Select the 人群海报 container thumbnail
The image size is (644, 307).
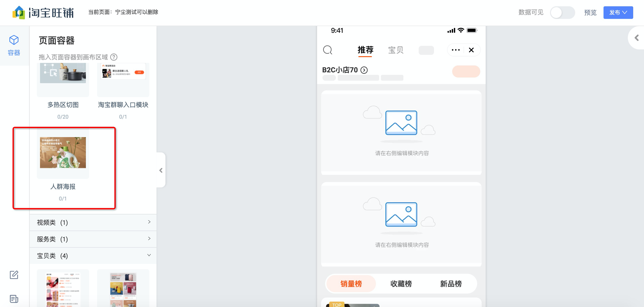pyautogui.click(x=63, y=153)
